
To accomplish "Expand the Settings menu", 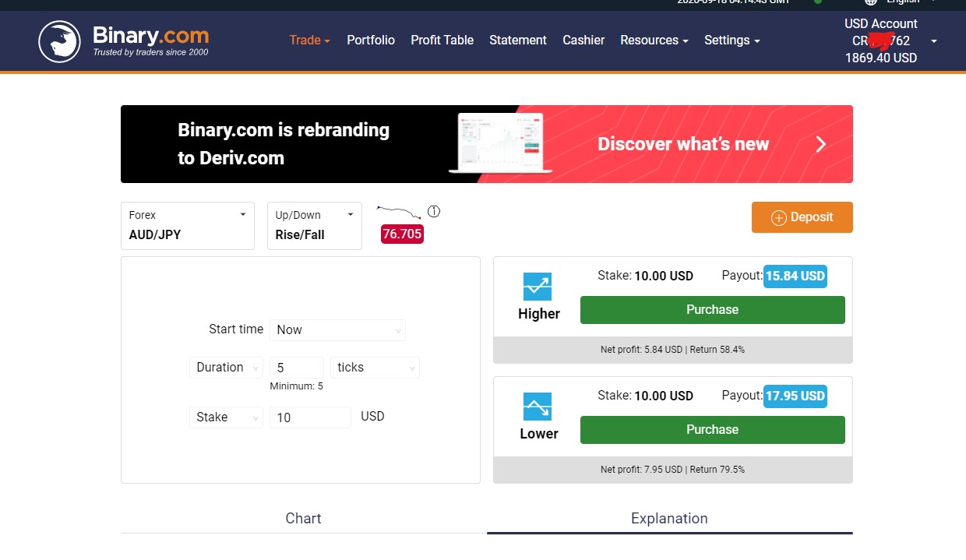I will coord(732,40).
